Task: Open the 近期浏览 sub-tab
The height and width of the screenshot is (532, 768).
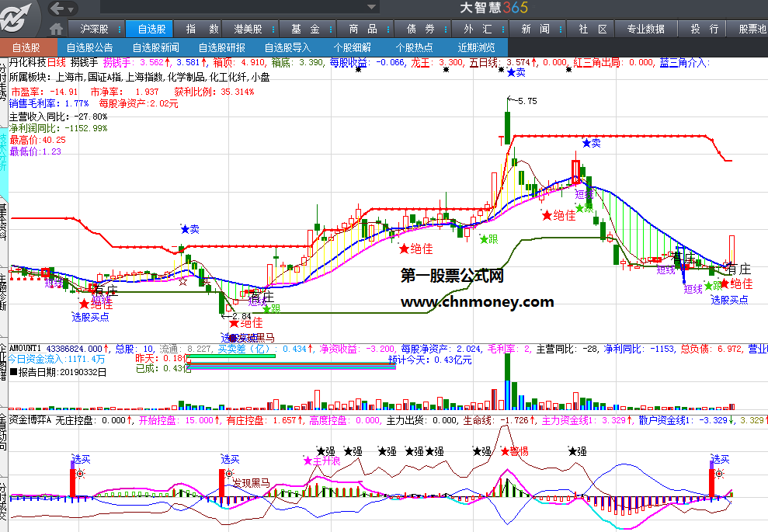Action: point(476,47)
